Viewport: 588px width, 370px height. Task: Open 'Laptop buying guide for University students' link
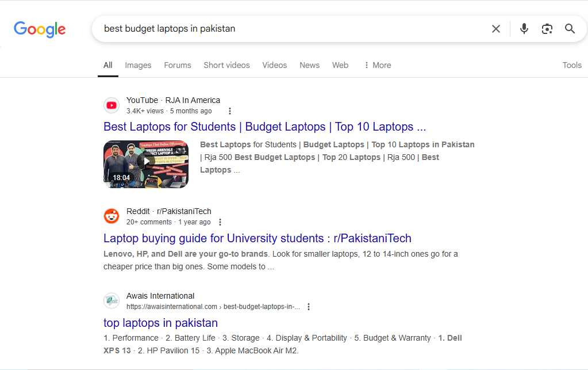point(258,238)
